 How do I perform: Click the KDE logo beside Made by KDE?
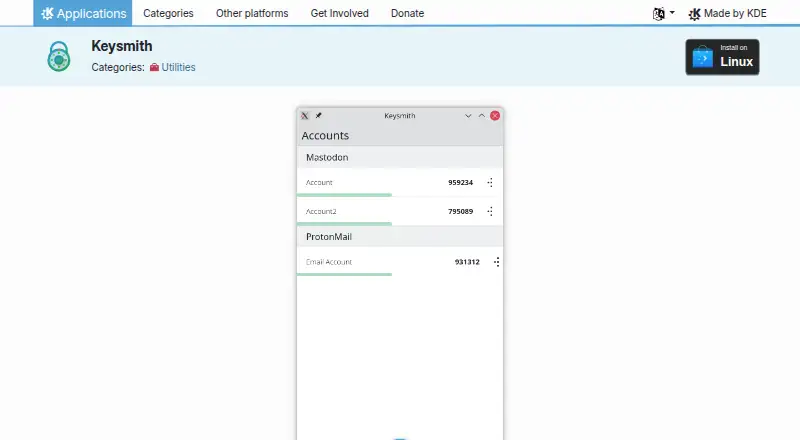[694, 14]
